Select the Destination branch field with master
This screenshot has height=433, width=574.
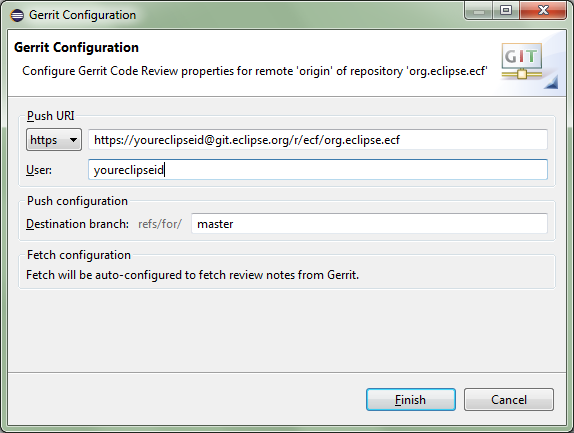(x=369, y=224)
